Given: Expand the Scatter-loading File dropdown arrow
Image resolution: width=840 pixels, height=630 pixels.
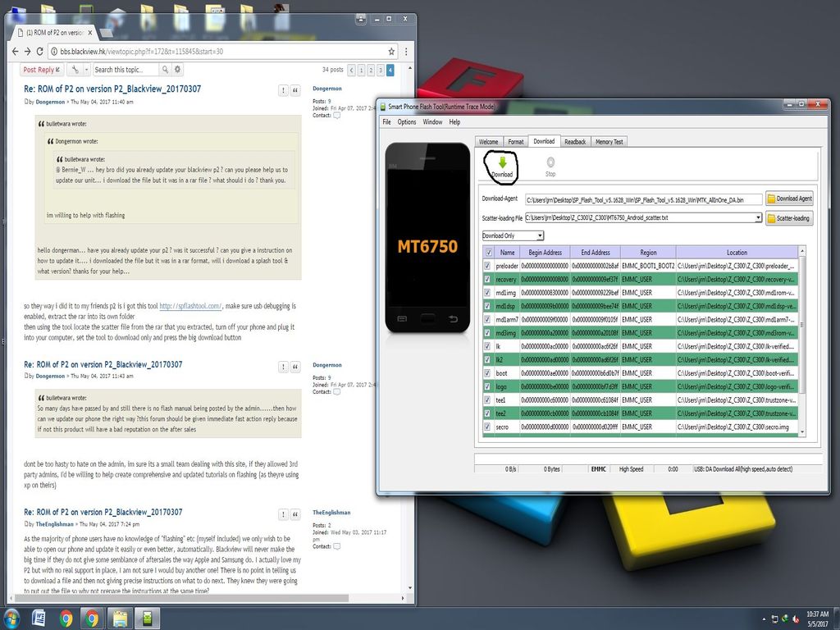Looking at the screenshot, I should pyautogui.click(x=758, y=218).
